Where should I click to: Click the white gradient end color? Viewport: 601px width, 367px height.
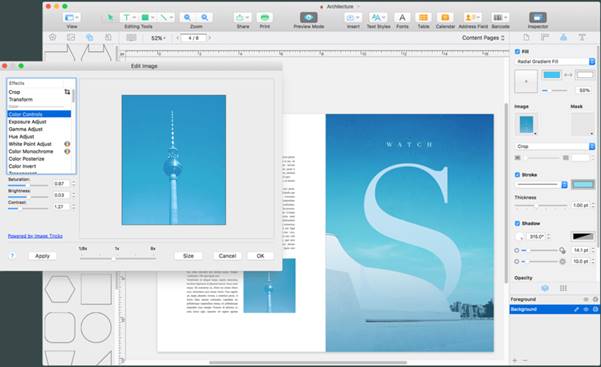585,75
